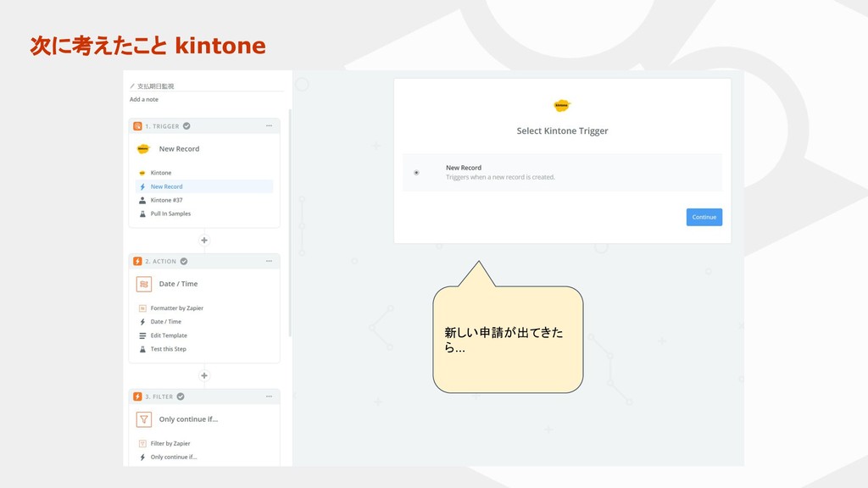Click the Trigger step completed checkmark

pos(186,126)
